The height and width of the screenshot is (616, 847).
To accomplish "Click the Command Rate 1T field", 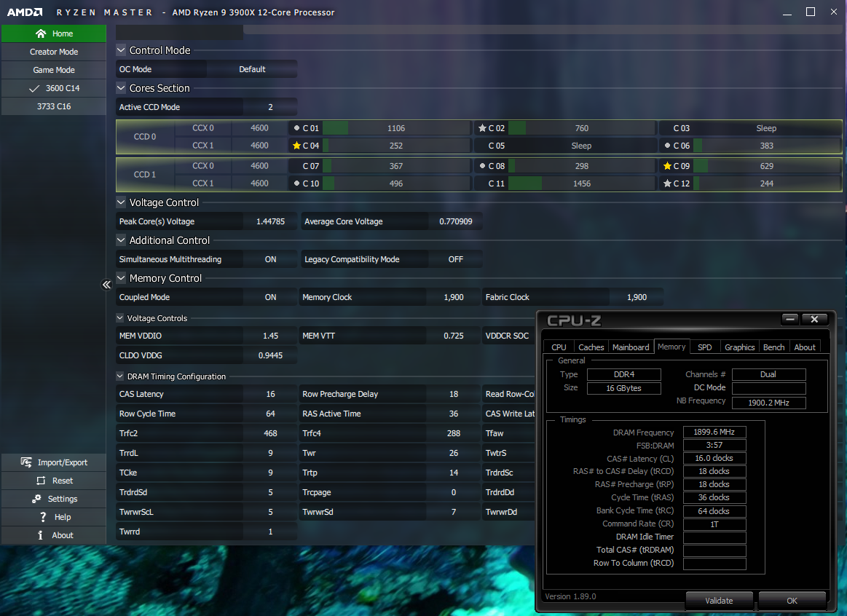I will click(x=714, y=524).
